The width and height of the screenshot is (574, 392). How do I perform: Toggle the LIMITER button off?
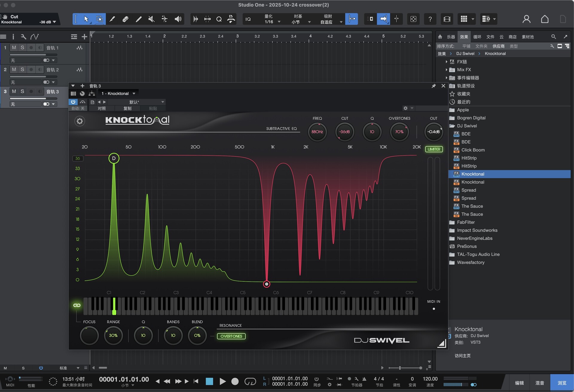click(x=434, y=149)
